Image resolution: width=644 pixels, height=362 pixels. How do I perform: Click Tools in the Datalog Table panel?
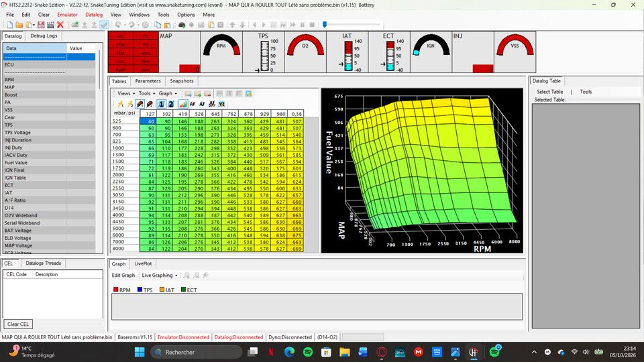click(586, 92)
